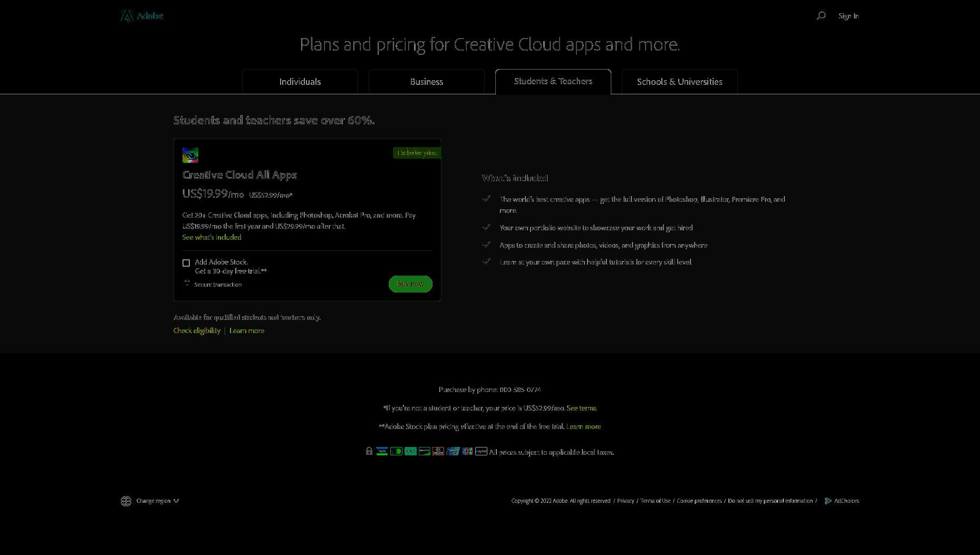
Task: Expand the Change region chevron
Action: coord(176,501)
